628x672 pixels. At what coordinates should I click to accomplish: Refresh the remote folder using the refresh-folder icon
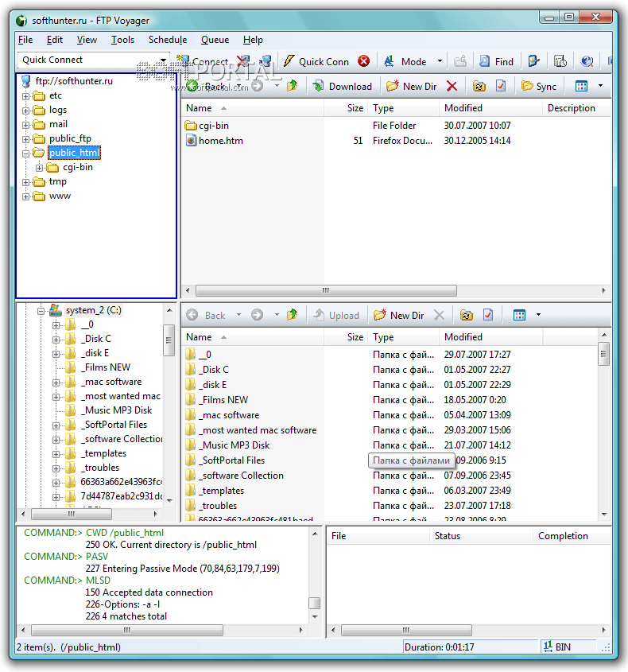click(479, 86)
